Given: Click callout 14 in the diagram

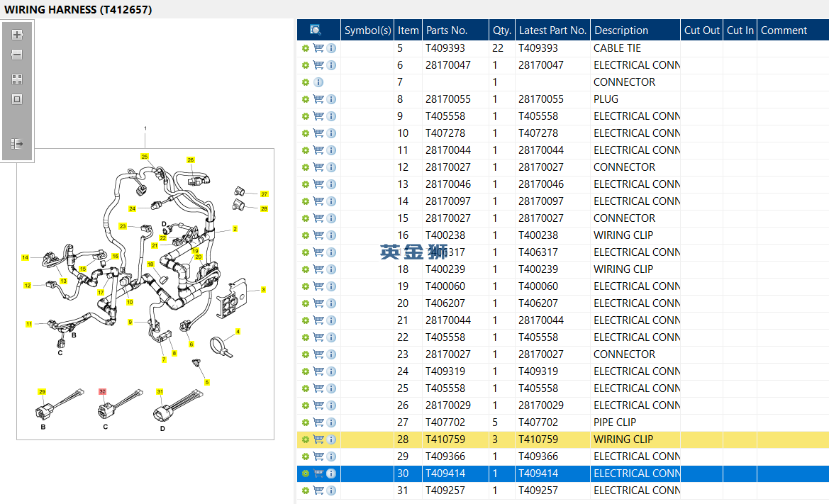Looking at the screenshot, I should 25,257.
